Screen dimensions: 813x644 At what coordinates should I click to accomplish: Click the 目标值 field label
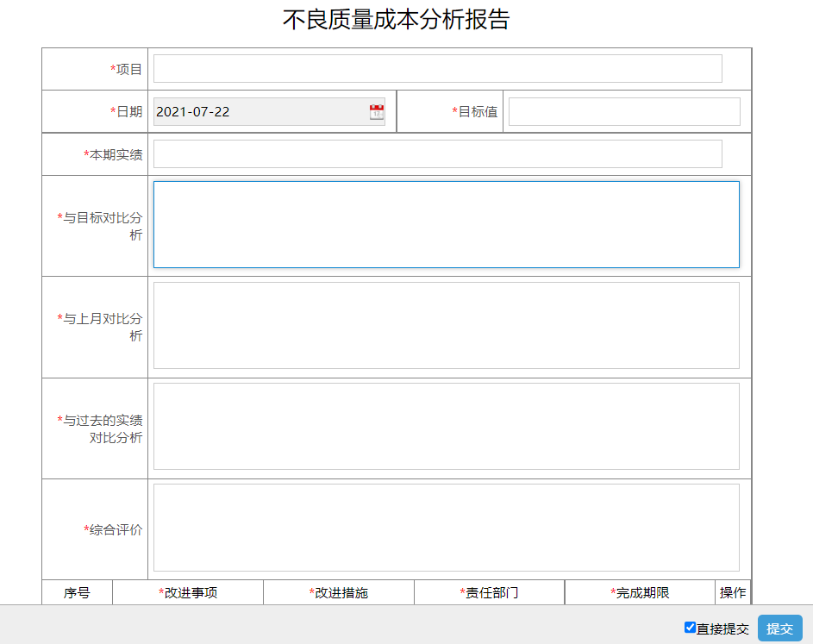[474, 111]
